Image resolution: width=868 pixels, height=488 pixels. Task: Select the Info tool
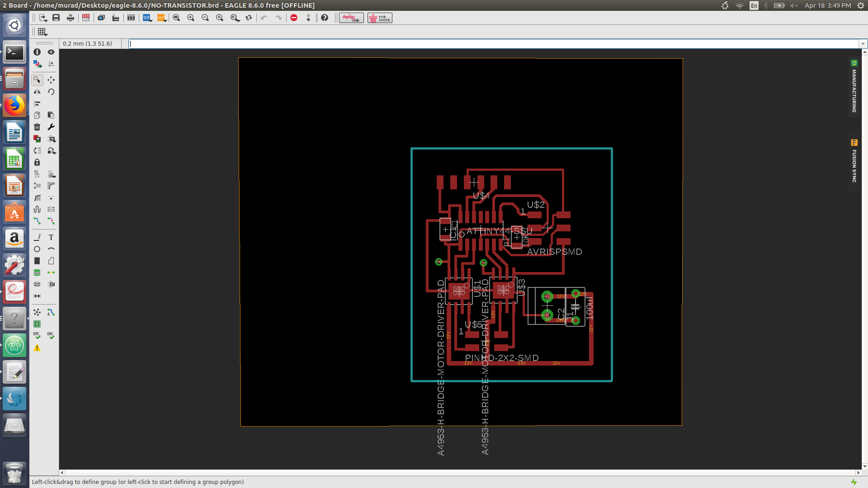click(x=37, y=52)
